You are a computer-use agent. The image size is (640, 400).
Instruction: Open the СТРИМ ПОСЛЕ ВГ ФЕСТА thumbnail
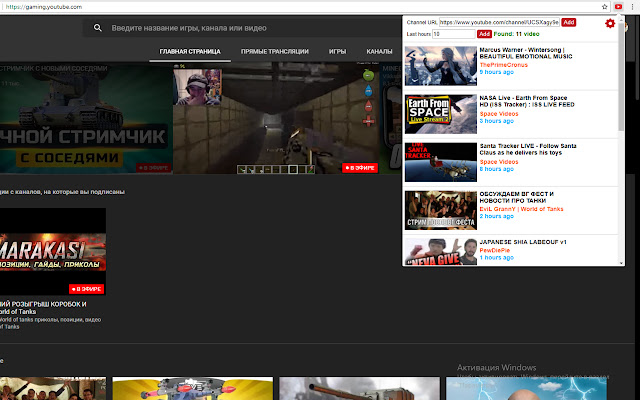click(441, 210)
